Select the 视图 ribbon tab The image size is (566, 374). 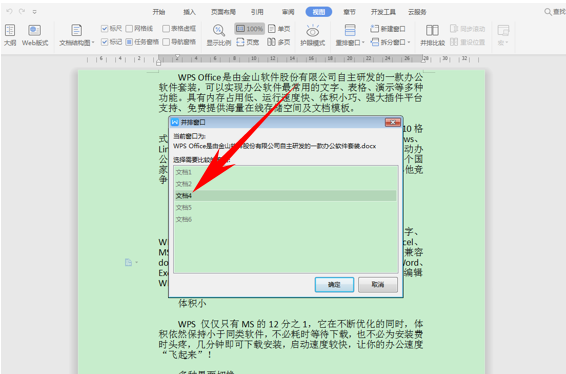319,12
